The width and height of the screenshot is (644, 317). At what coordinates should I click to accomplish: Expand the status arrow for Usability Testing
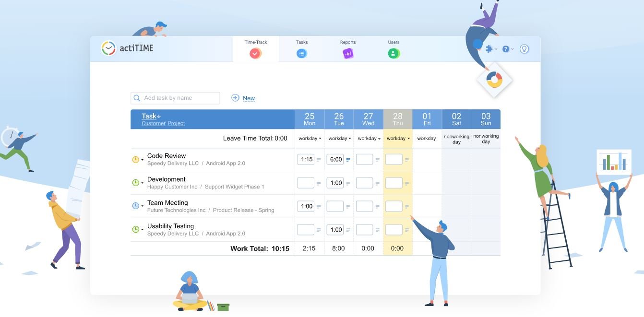pos(142,230)
